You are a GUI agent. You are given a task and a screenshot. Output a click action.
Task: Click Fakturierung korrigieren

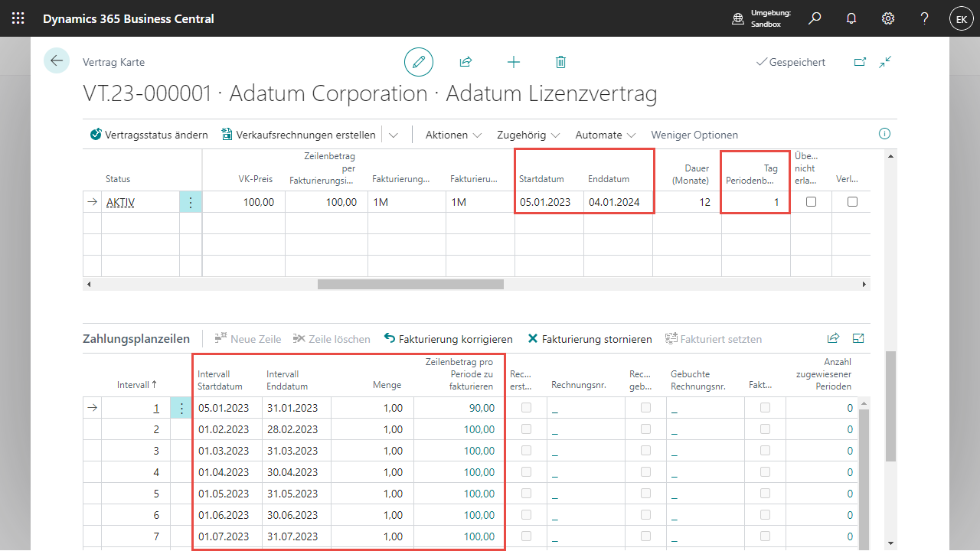pos(448,338)
